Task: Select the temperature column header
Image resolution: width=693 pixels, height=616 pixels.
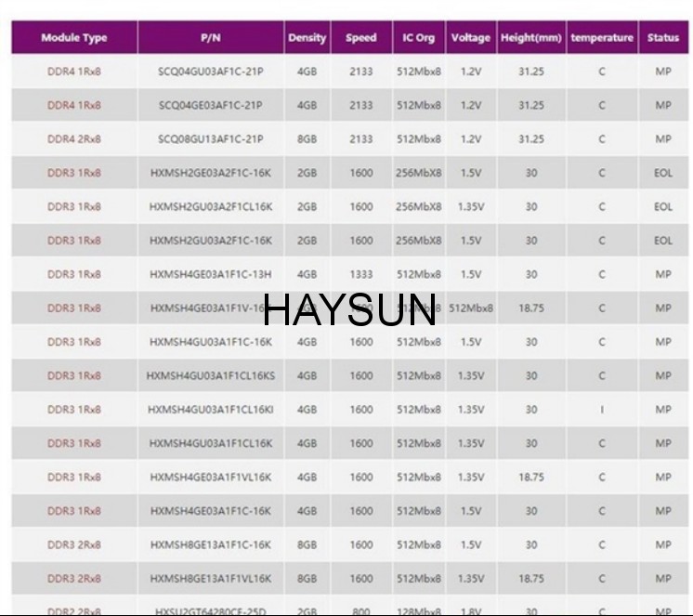Action: 602,38
